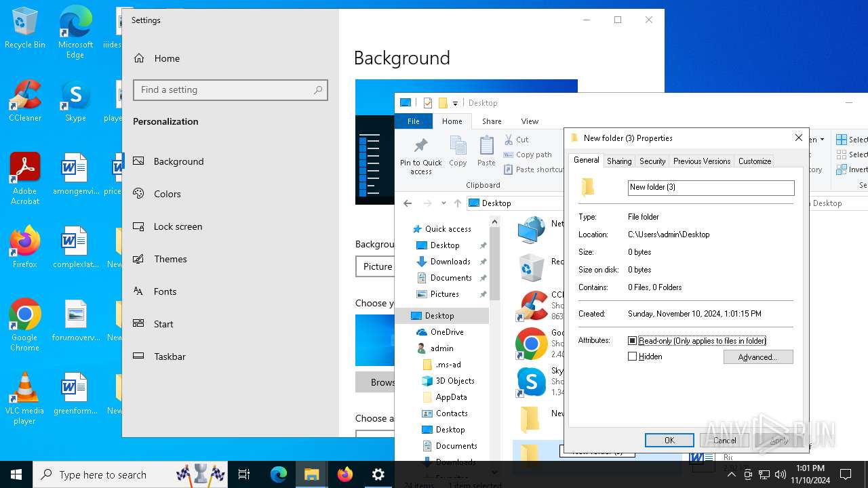The width and height of the screenshot is (868, 488).
Task: Launch Google Chrome desktop shortcut
Action: pyautogui.click(x=25, y=325)
